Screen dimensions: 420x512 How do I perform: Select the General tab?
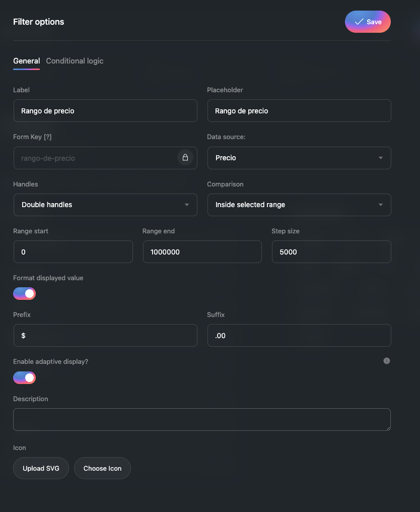point(26,61)
